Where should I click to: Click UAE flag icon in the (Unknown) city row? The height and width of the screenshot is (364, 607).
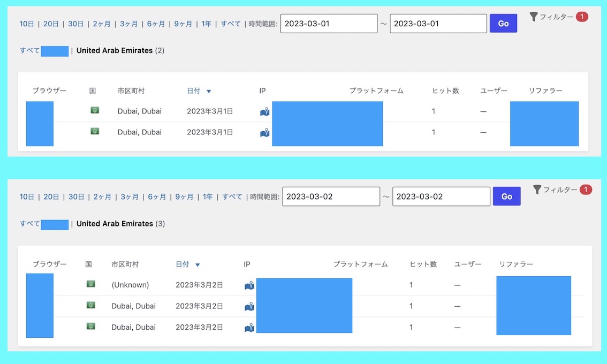90,284
